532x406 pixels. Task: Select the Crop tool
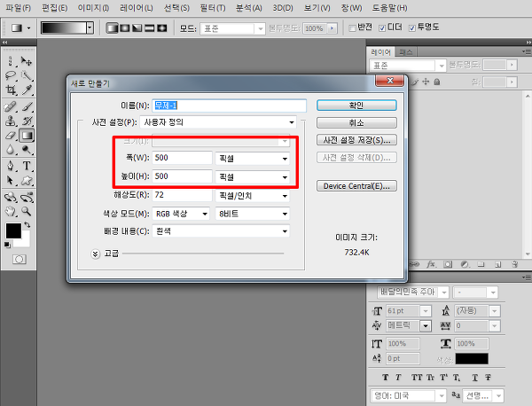(11, 90)
